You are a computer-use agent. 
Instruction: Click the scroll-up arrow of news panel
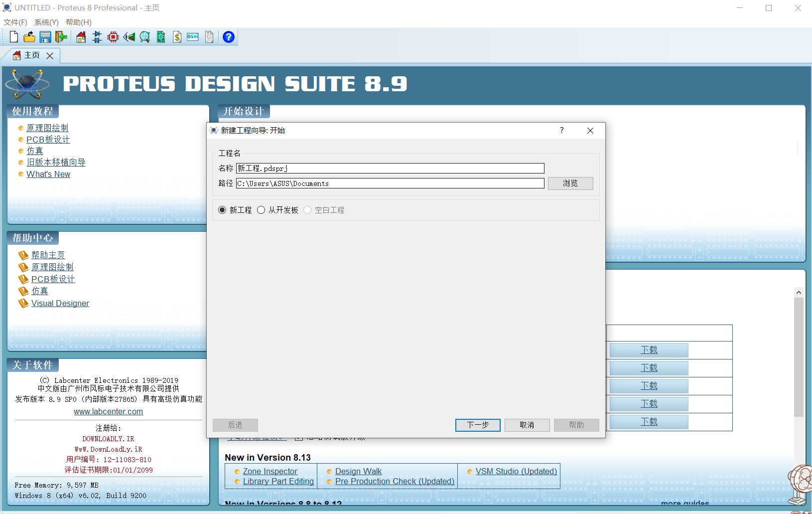tap(799, 293)
